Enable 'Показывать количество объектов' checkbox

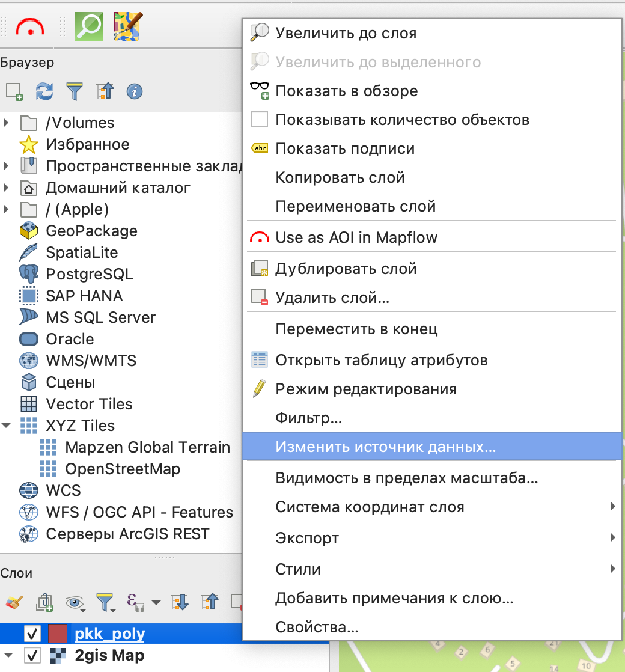(260, 120)
